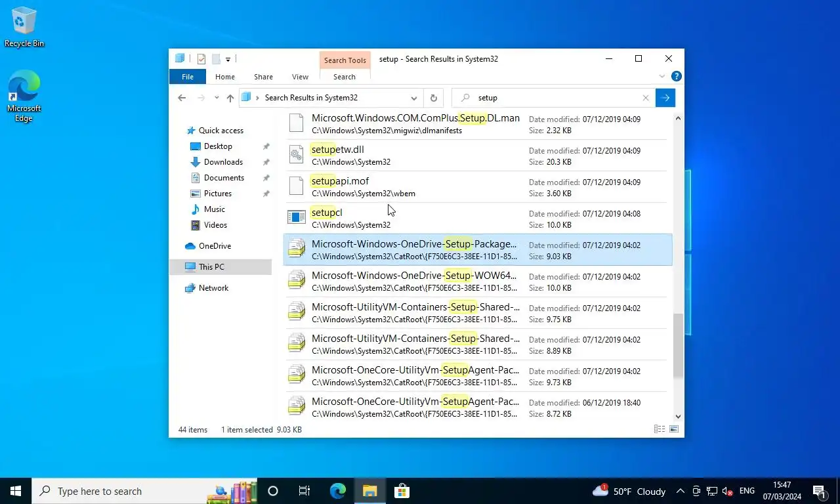Switch to Details view layout icon
840x504 pixels.
[x=660, y=429]
